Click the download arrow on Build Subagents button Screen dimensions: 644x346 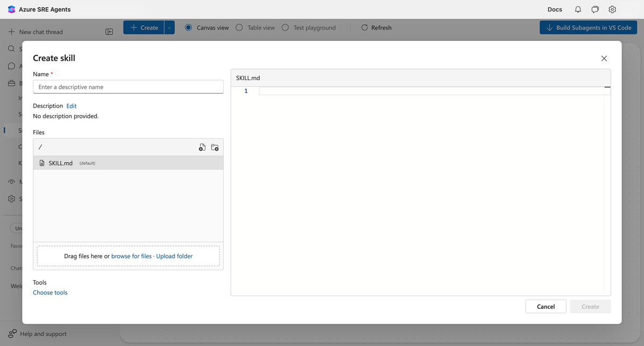(x=549, y=27)
